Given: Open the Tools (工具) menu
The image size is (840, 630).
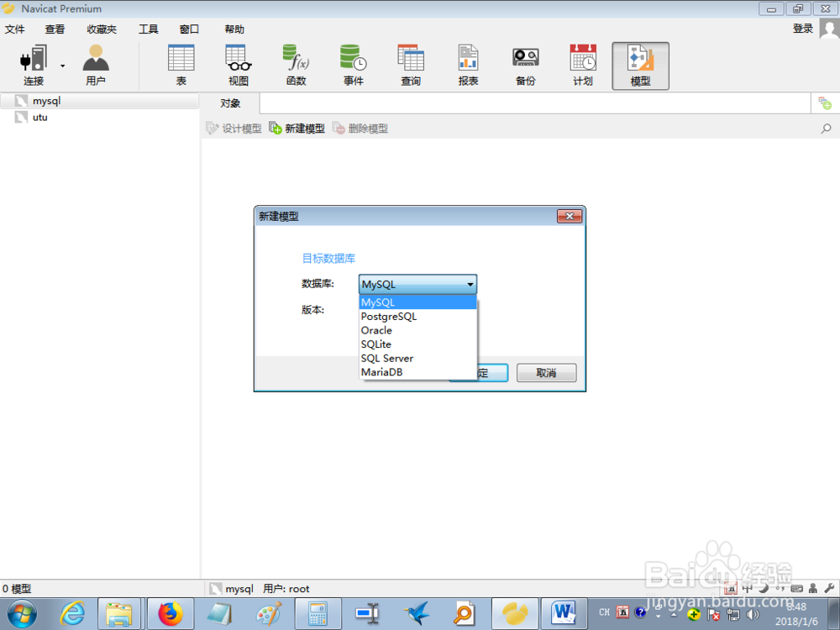Looking at the screenshot, I should pos(148,29).
